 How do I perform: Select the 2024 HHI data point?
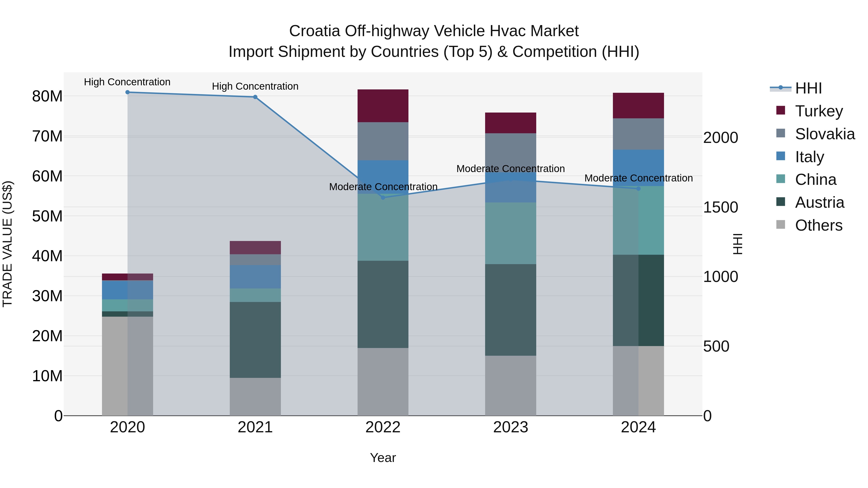click(638, 189)
